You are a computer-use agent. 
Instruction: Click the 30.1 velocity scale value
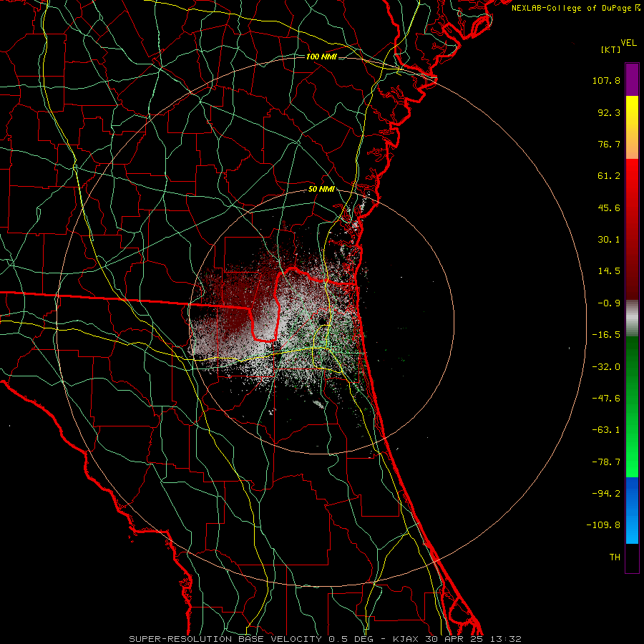tap(609, 240)
